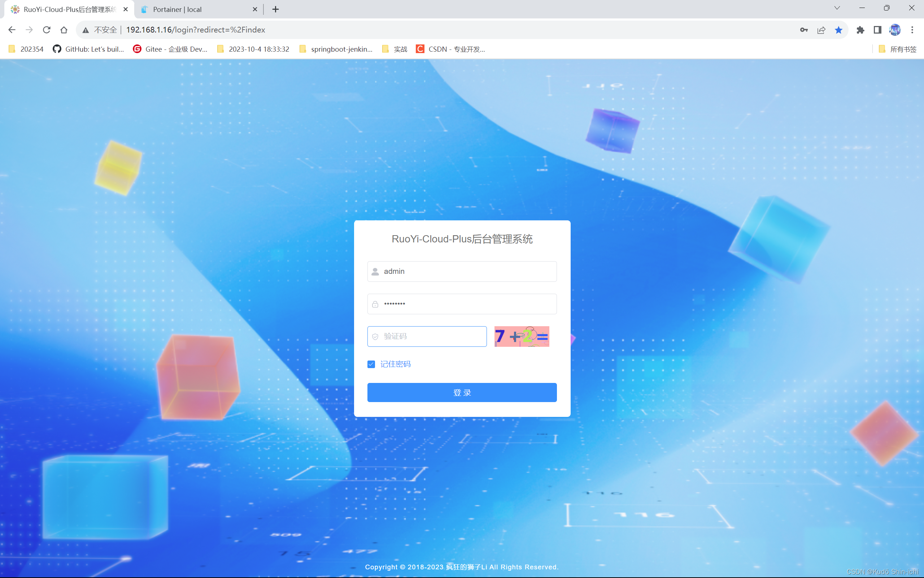924x578 pixels.
Task: Go back using the browser back arrow
Action: coord(12,30)
